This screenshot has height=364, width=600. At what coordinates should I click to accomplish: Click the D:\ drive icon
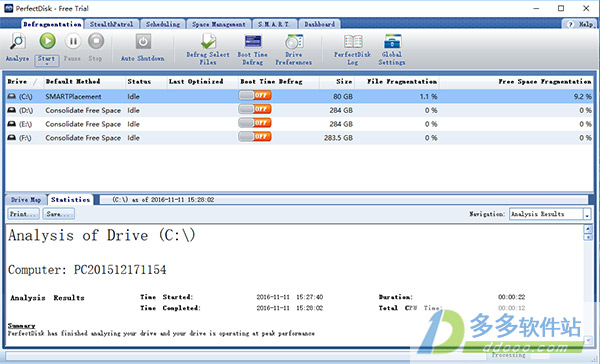coord(12,110)
